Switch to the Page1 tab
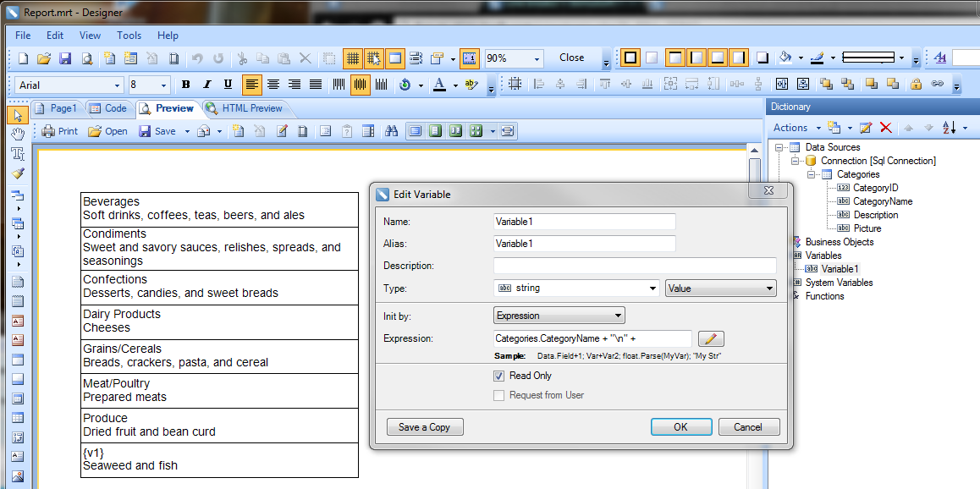 click(56, 108)
